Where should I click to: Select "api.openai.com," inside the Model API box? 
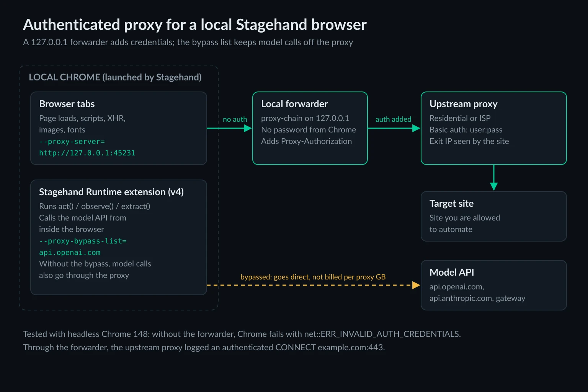(x=457, y=287)
